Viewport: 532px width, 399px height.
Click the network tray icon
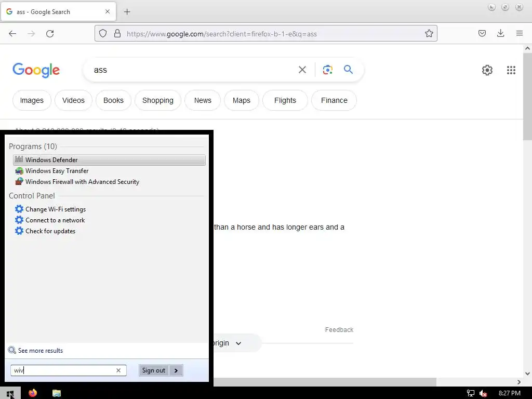pos(470,393)
